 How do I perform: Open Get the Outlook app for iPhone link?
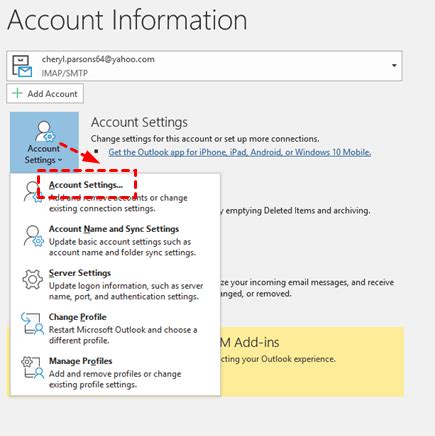(240, 152)
